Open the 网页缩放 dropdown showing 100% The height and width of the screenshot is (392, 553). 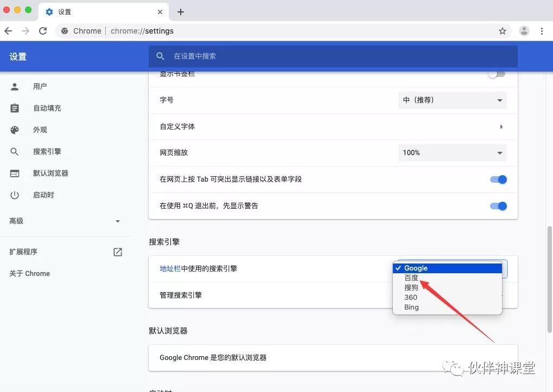tap(453, 153)
